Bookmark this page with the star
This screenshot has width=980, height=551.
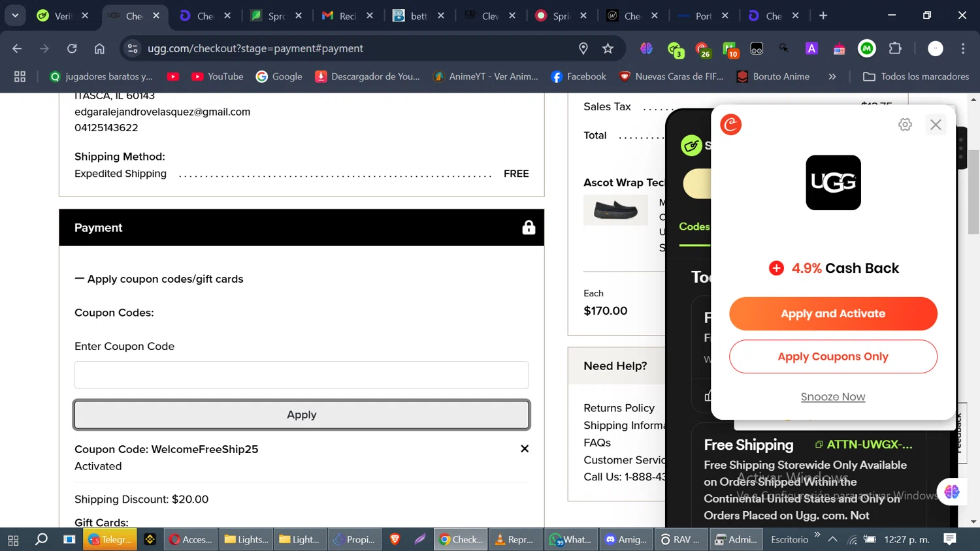point(608,48)
